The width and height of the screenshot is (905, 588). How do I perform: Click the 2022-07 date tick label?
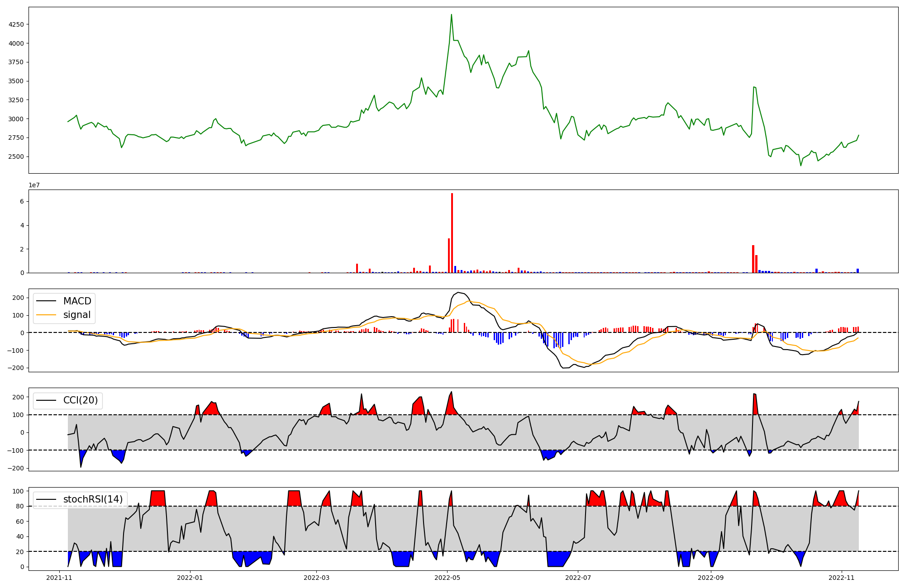pos(578,578)
